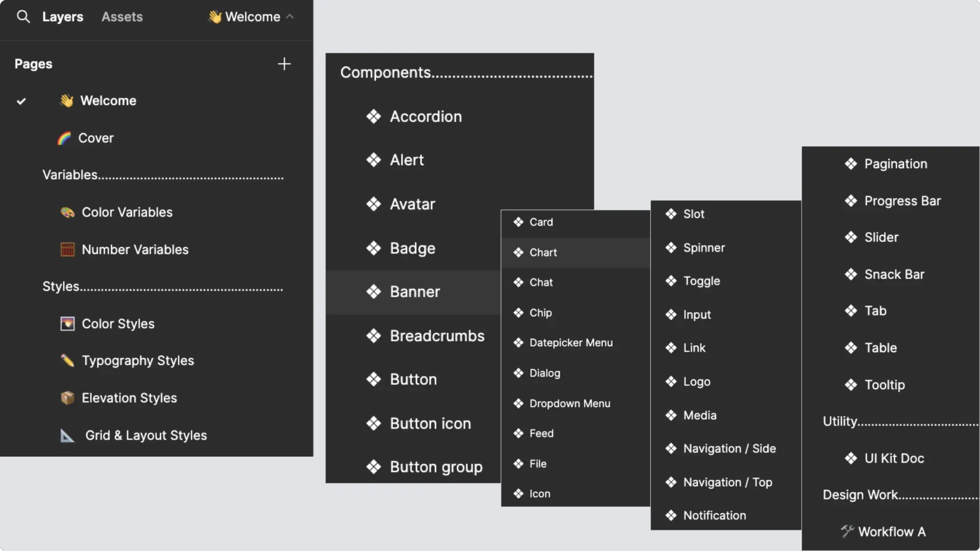
Task: Open the Slider component page
Action: 881,237
